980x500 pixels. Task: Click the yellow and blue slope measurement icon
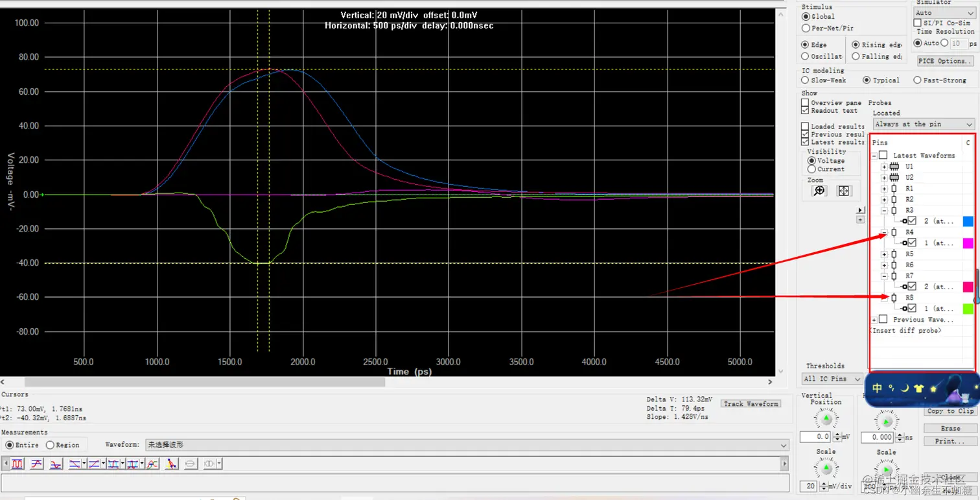(172, 464)
